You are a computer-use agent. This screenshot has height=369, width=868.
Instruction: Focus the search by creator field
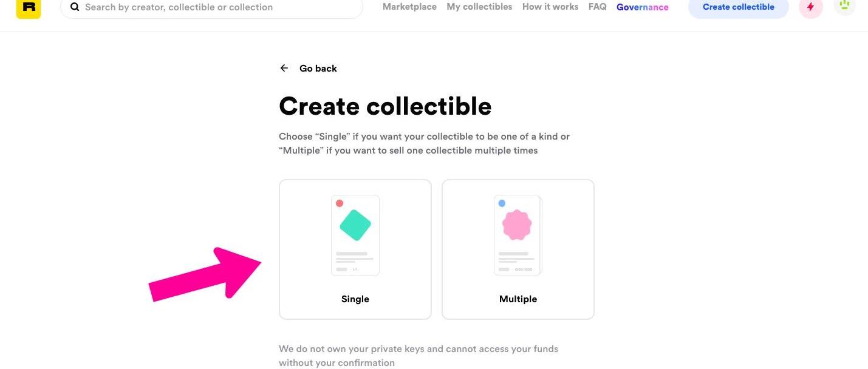[x=211, y=7]
